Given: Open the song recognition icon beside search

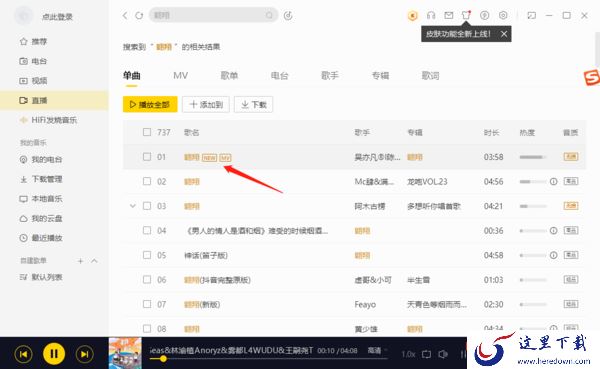Looking at the screenshot, I should 288,16.
